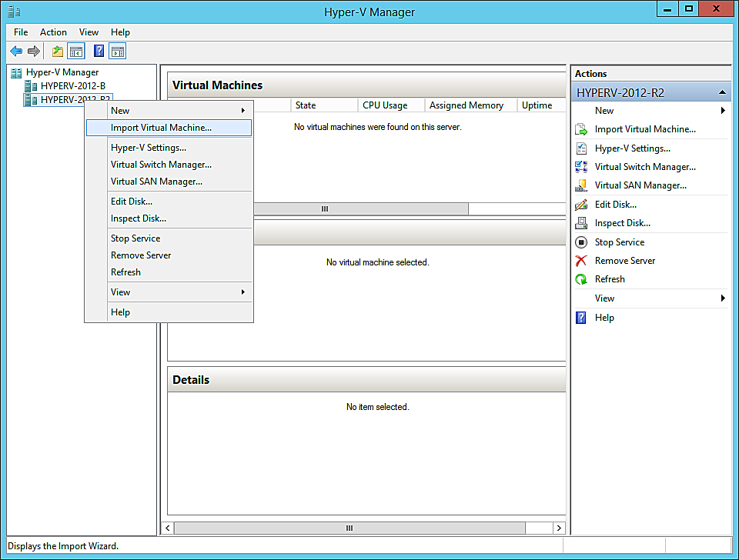The width and height of the screenshot is (739, 560).
Task: Click Virtual Switch Manager link in Actions
Action: tap(645, 167)
